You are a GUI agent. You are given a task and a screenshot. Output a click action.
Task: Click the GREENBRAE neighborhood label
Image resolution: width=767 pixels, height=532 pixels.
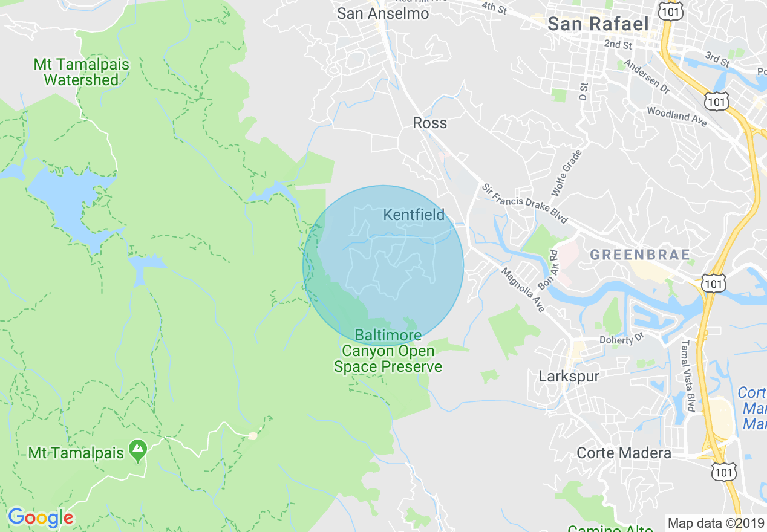[640, 255]
